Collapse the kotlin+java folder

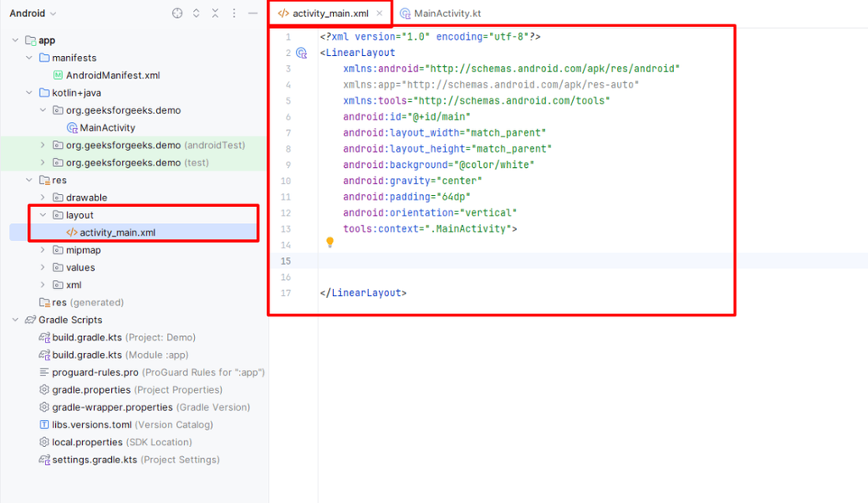(30, 92)
